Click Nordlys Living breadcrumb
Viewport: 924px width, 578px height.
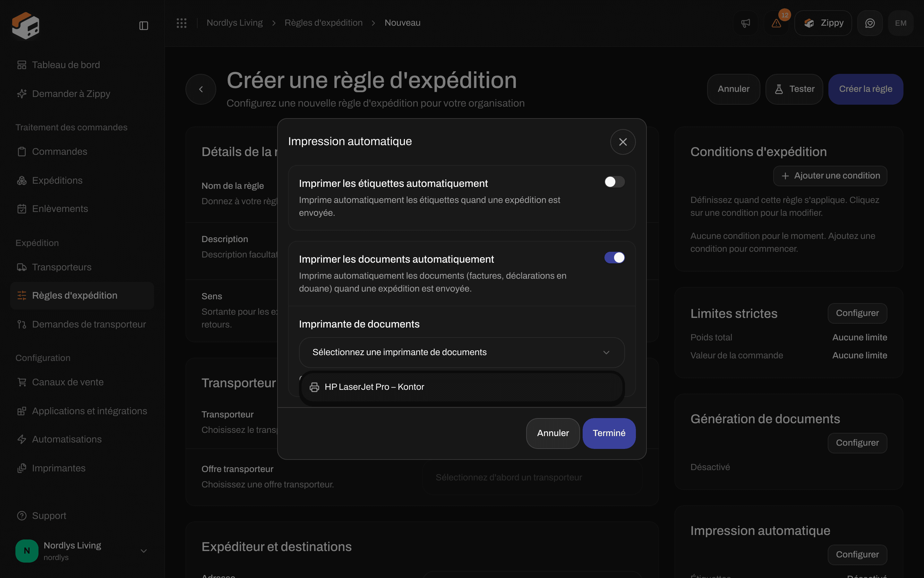pyautogui.click(x=235, y=23)
